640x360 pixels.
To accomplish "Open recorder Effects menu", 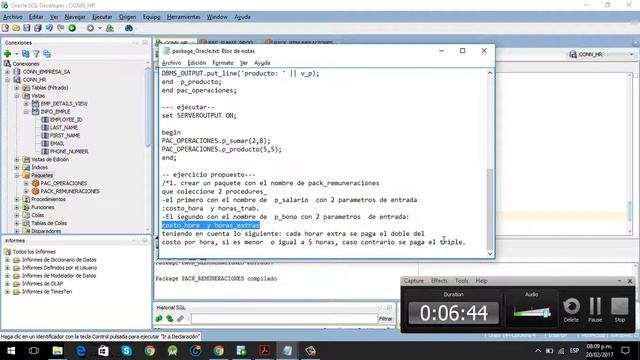I will point(439,281).
